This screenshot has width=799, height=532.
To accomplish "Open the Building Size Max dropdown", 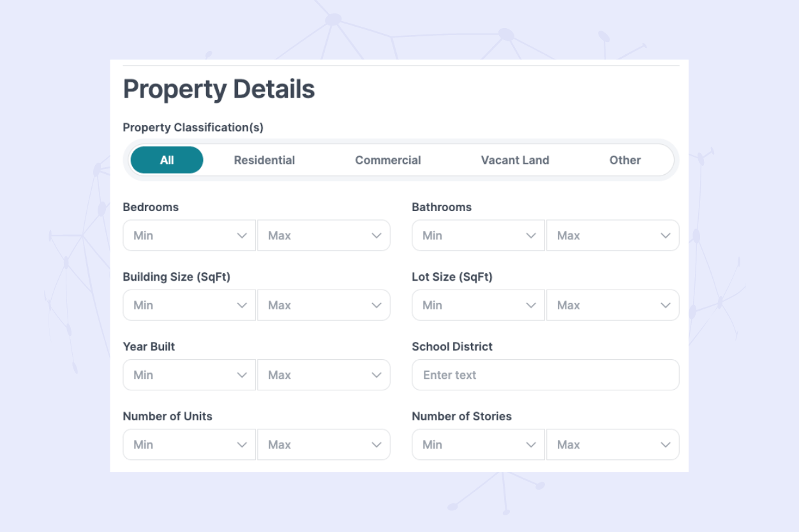I will [324, 305].
